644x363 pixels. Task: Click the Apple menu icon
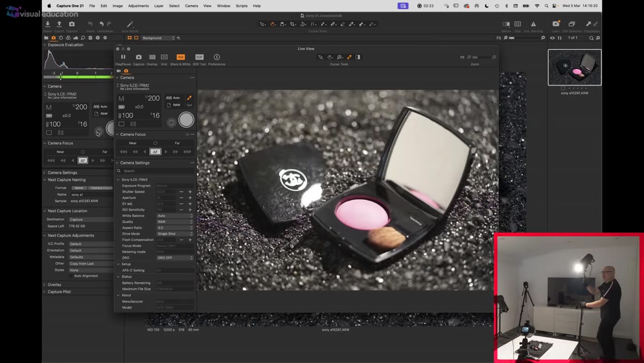(x=49, y=6)
